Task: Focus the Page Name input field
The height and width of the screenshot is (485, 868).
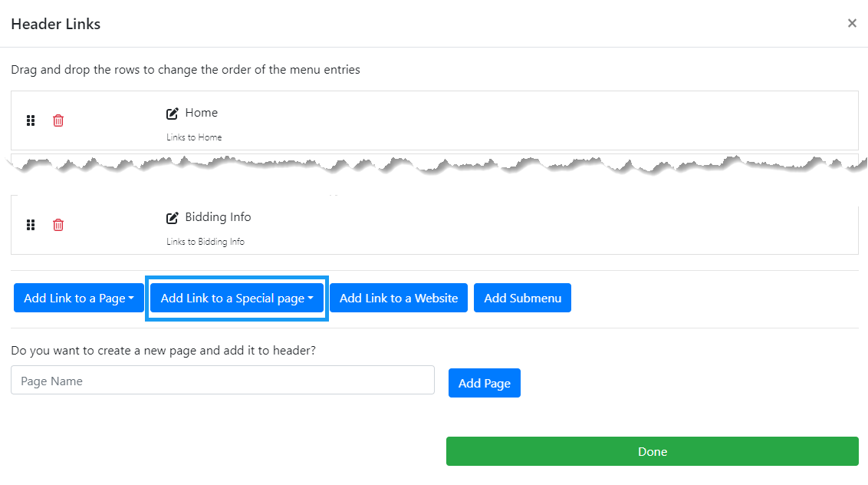Action: coord(222,381)
